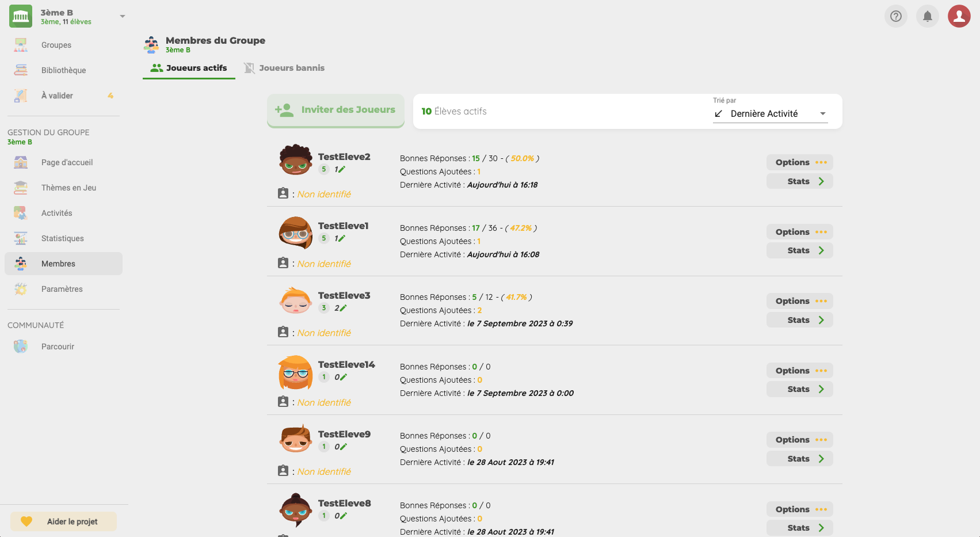Image resolution: width=980 pixels, height=537 pixels.
Task: Click the Inviter des Joueurs button
Action: [x=335, y=110]
